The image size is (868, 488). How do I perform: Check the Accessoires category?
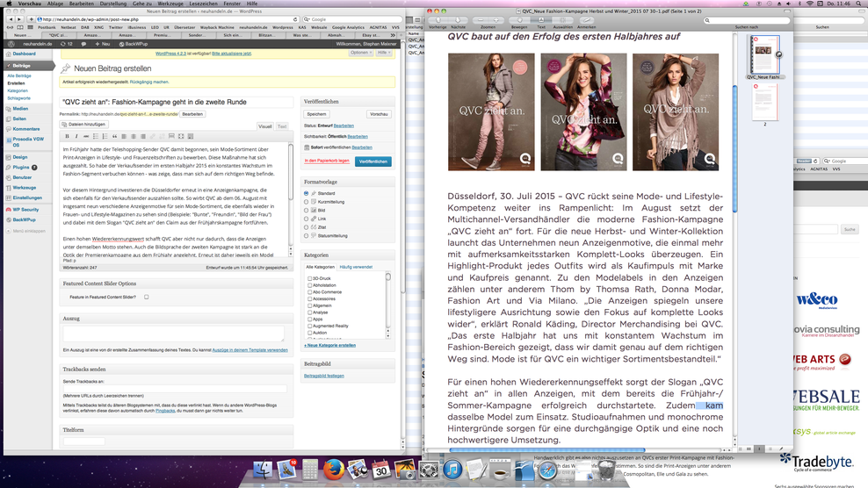tap(309, 298)
